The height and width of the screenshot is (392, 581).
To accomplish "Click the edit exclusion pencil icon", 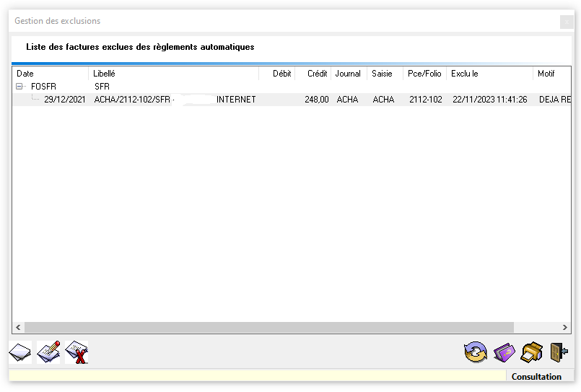I will click(x=48, y=353).
